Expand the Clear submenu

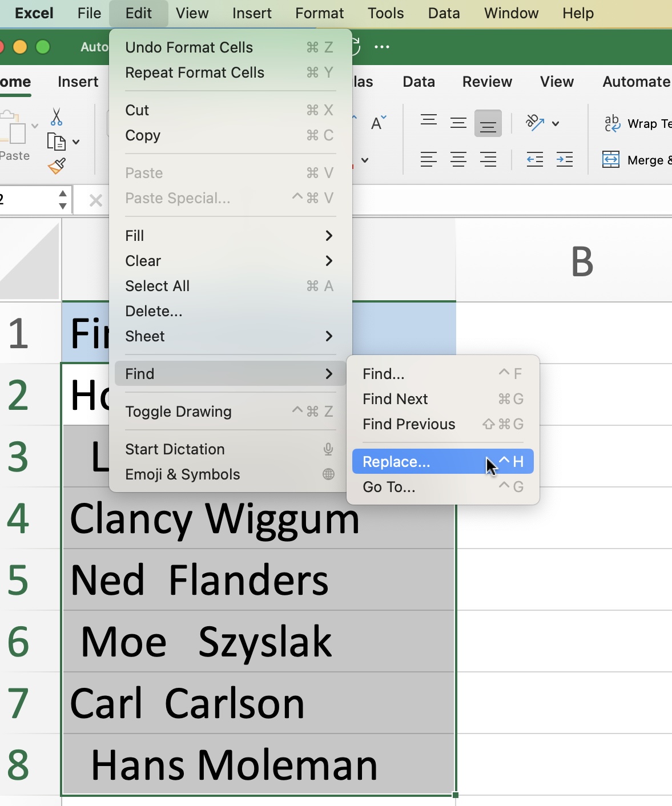[x=230, y=261]
